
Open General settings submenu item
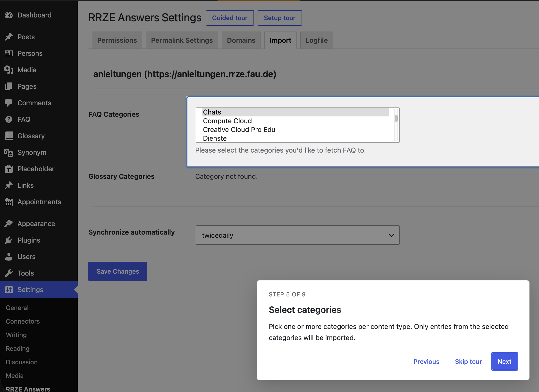coord(17,308)
